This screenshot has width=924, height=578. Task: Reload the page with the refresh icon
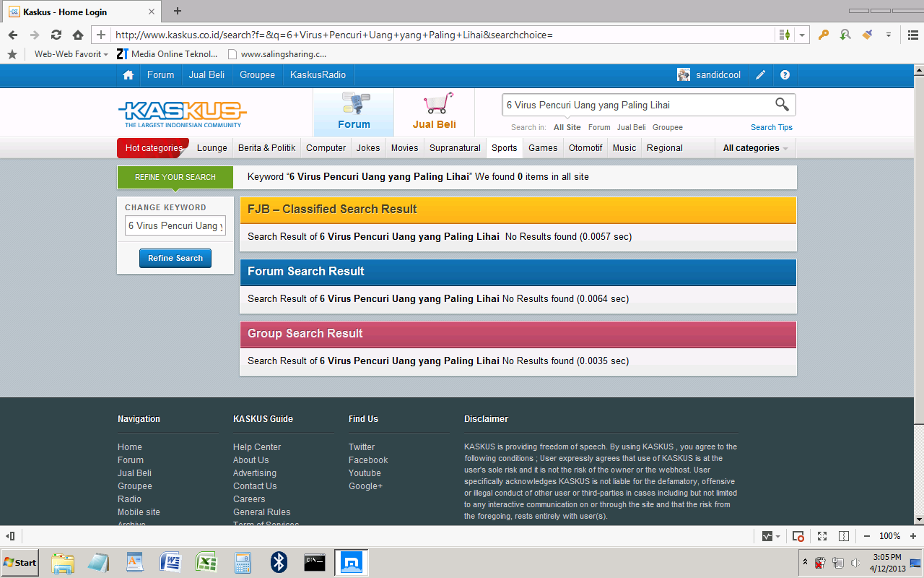click(x=56, y=35)
